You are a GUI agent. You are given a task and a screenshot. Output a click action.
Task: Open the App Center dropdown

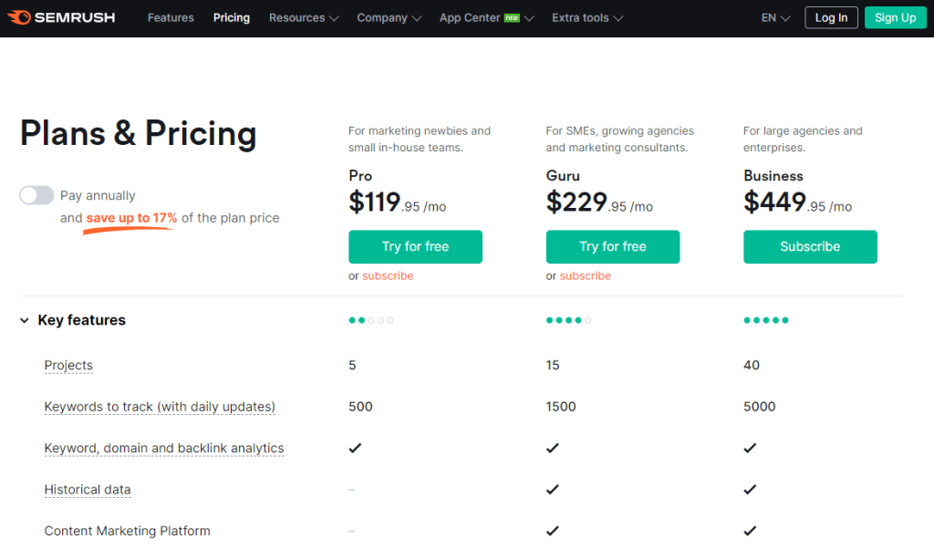coord(486,18)
